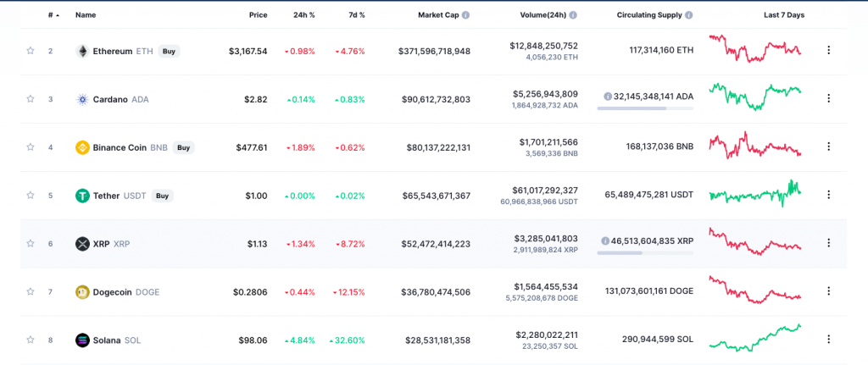Click the Buy button next to Ethereum
The image size is (868, 365).
click(169, 52)
